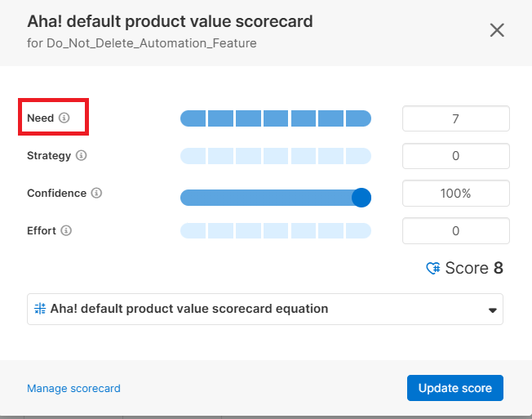Click the Confidence slider handle

361,197
